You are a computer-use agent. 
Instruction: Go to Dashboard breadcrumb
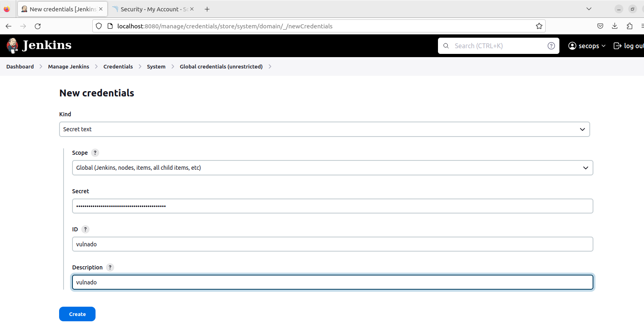[x=20, y=66]
